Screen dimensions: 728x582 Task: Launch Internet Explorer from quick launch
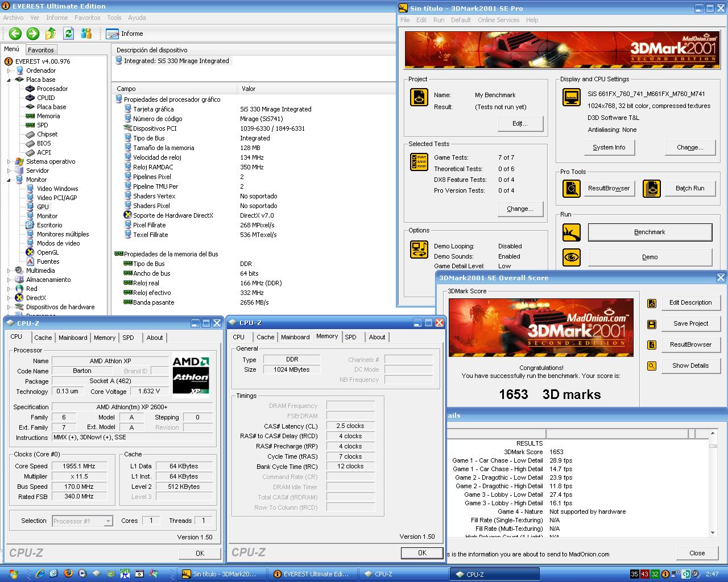pyautogui.click(x=40, y=574)
